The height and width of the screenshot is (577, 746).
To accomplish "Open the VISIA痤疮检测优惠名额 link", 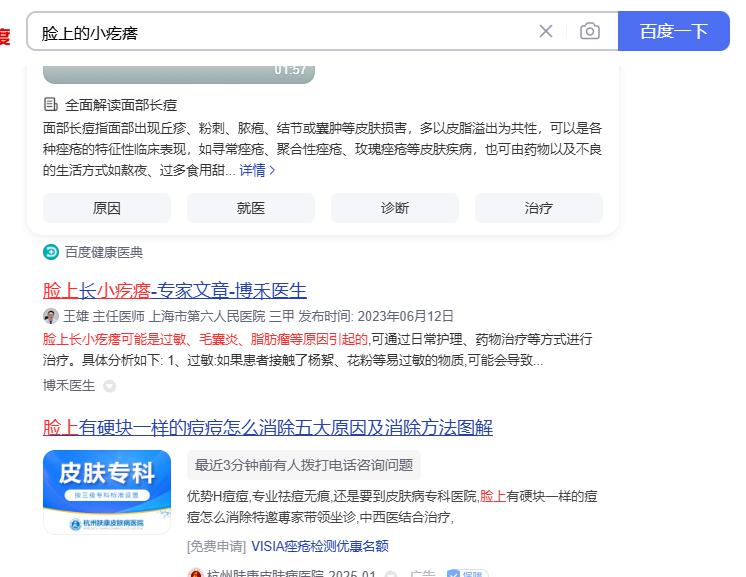I will [x=320, y=546].
